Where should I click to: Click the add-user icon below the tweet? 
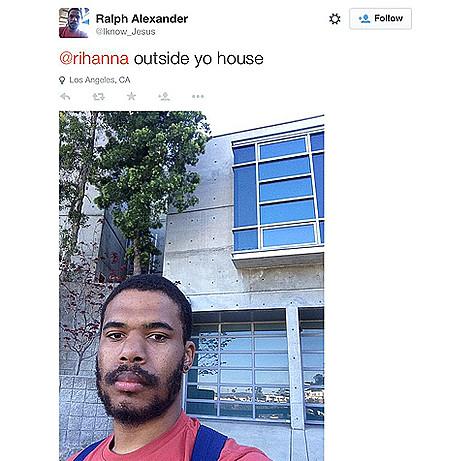164,97
